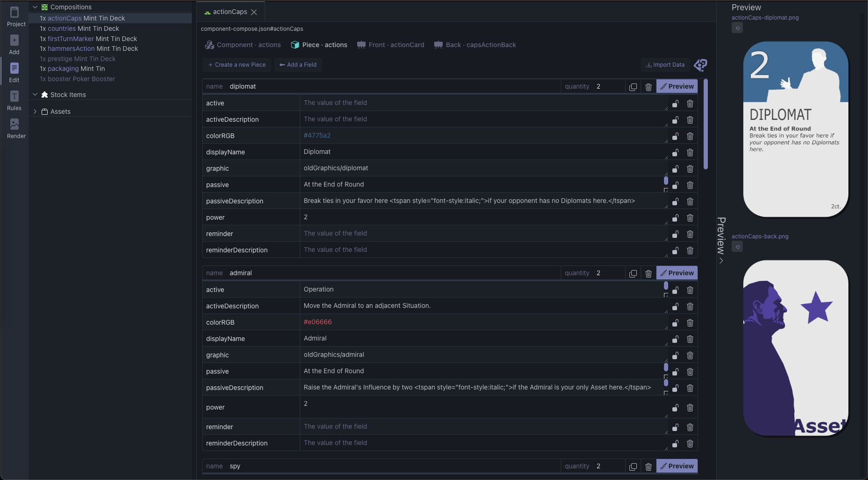This screenshot has width=868, height=480.
Task: Preview the admiral piece
Action: click(x=677, y=273)
